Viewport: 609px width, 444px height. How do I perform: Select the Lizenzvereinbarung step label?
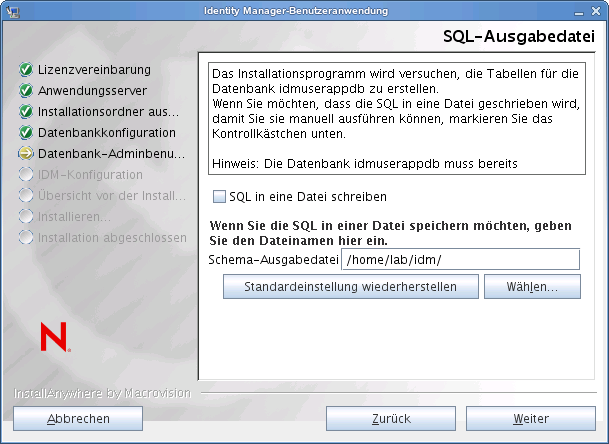tap(94, 70)
